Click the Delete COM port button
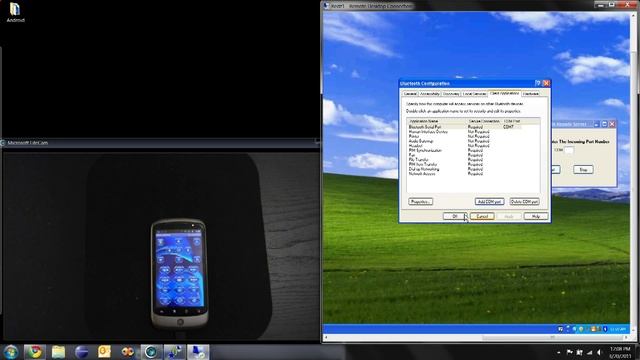 click(x=524, y=202)
